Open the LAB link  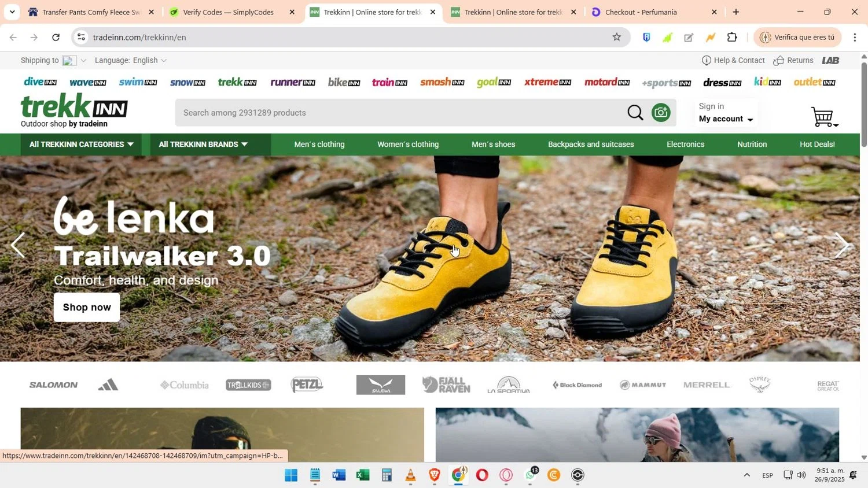pos(830,60)
